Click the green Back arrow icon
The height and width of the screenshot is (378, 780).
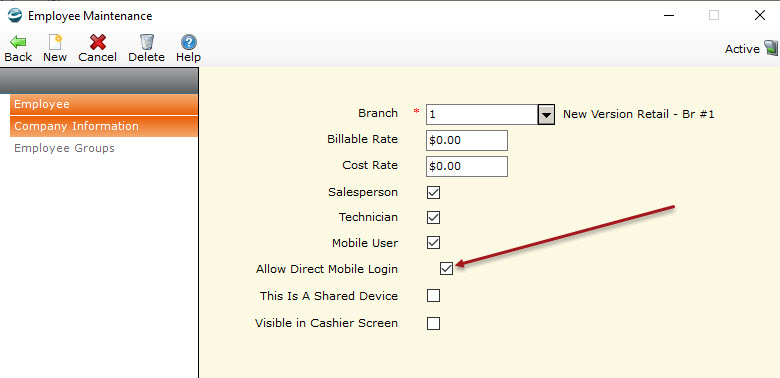tap(18, 42)
